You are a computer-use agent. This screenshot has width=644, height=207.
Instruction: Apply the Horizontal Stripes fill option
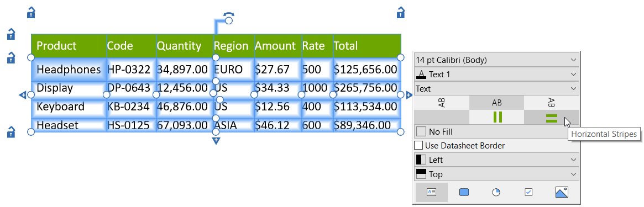pos(551,117)
